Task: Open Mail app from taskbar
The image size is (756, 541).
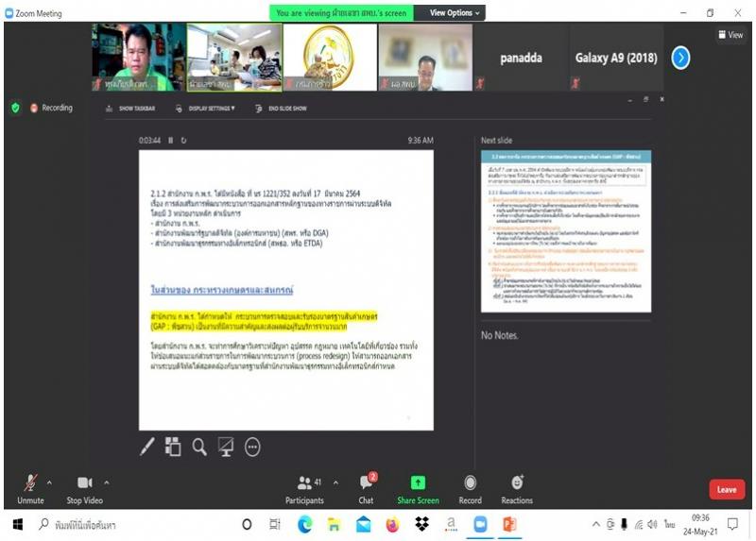Action: tap(363, 524)
